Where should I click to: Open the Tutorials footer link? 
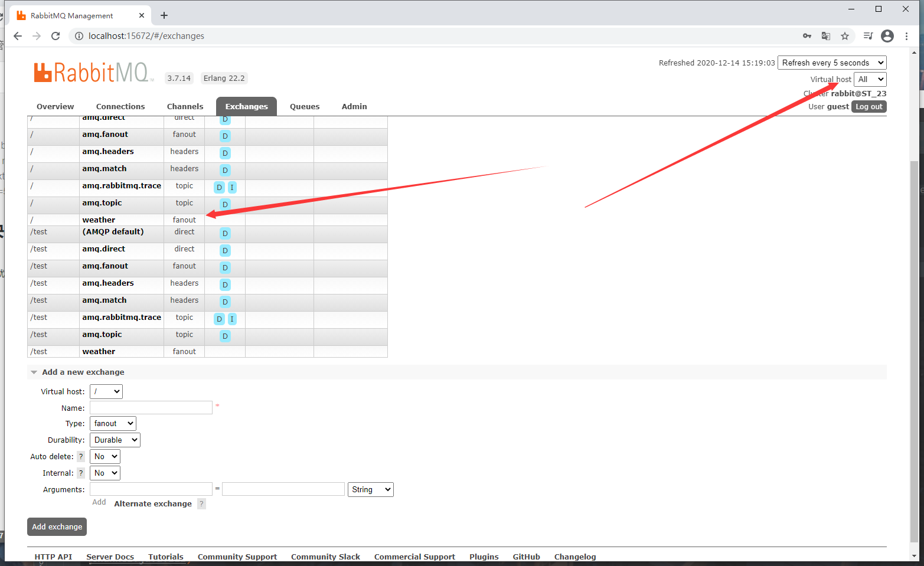[166, 557]
